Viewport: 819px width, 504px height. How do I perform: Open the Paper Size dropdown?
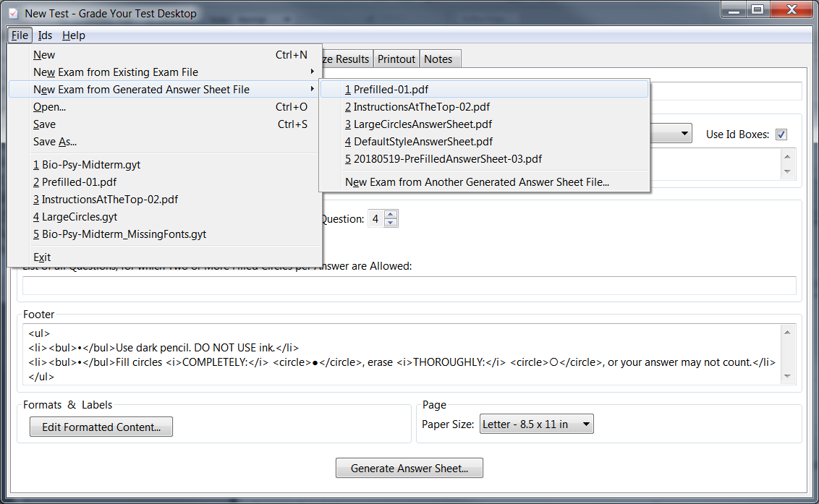click(x=536, y=424)
